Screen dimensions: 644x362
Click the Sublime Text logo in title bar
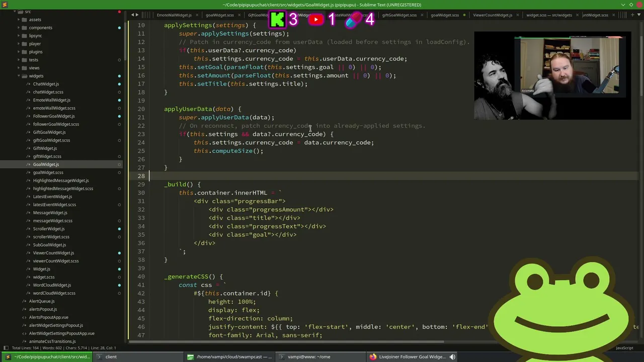4,5
